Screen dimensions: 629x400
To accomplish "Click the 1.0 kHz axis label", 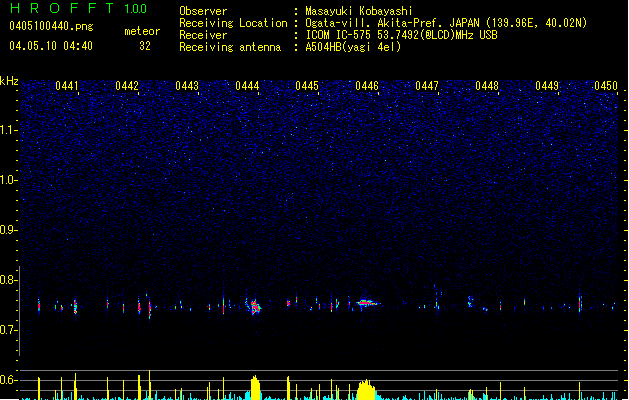I will coord(9,180).
